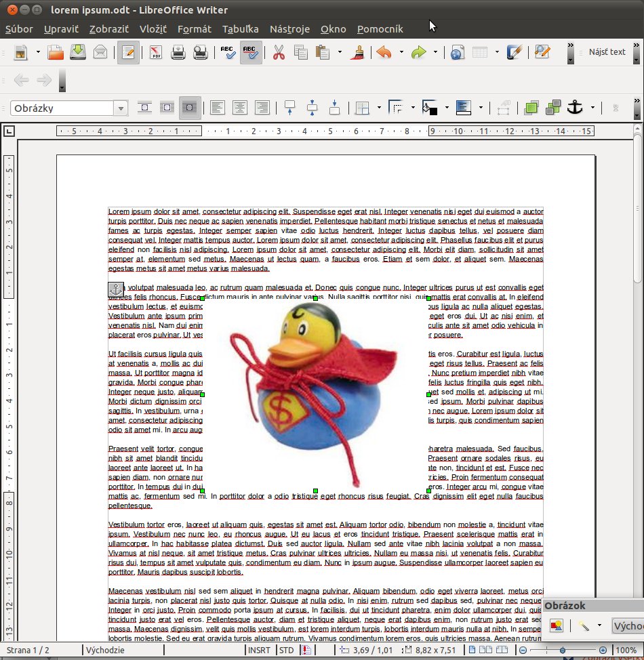This screenshot has height=660, width=644.
Task: Click the Nájsť text search field
Action: [607, 52]
